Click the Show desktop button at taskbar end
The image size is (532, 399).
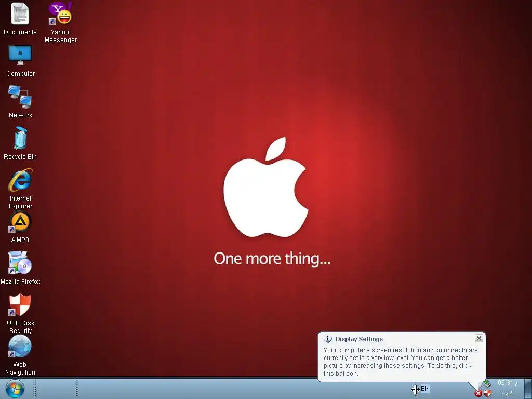[x=528, y=389]
